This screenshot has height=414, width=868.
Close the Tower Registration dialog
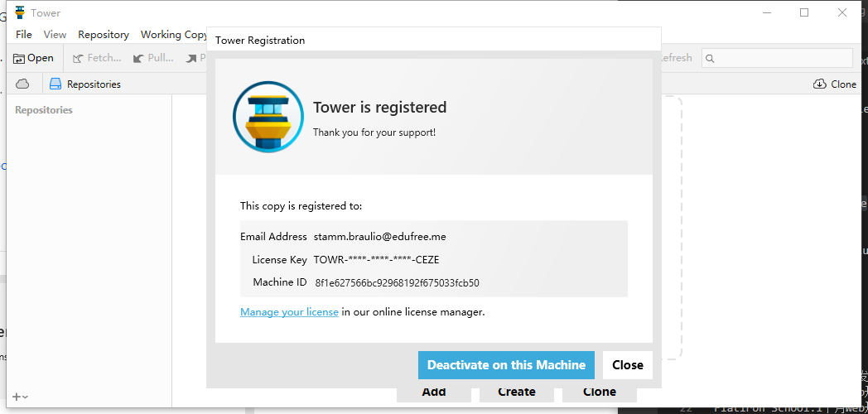(627, 365)
